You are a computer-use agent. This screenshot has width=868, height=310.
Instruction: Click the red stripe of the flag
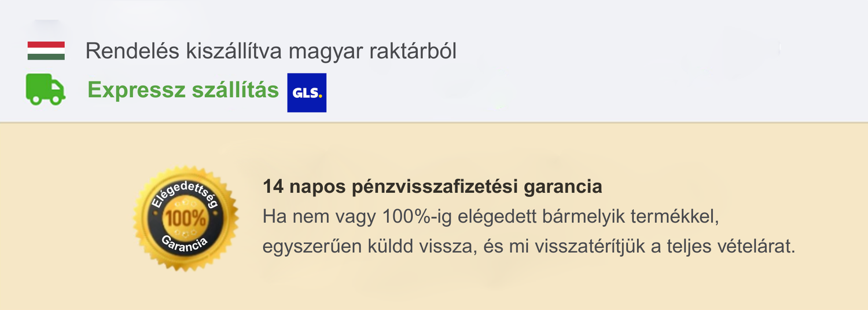click(x=46, y=45)
